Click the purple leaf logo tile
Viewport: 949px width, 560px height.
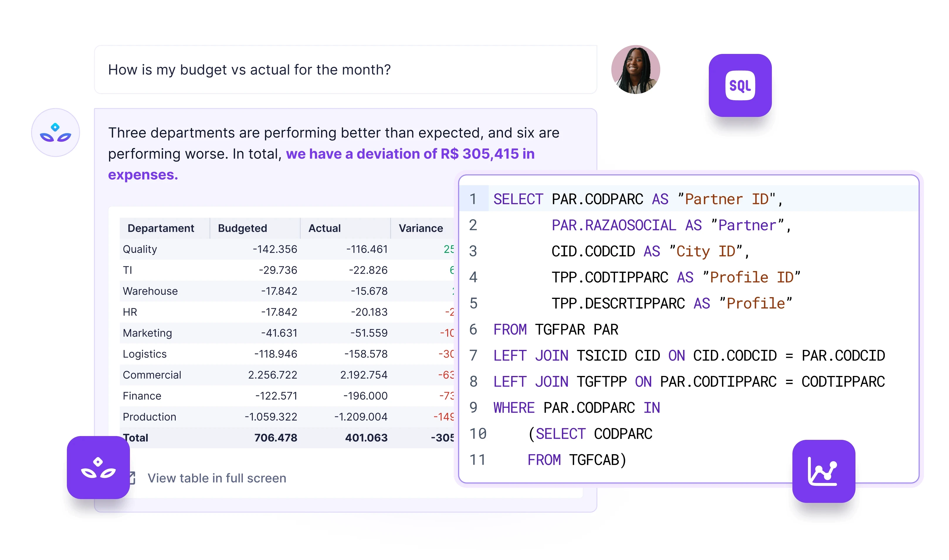pos(98,467)
